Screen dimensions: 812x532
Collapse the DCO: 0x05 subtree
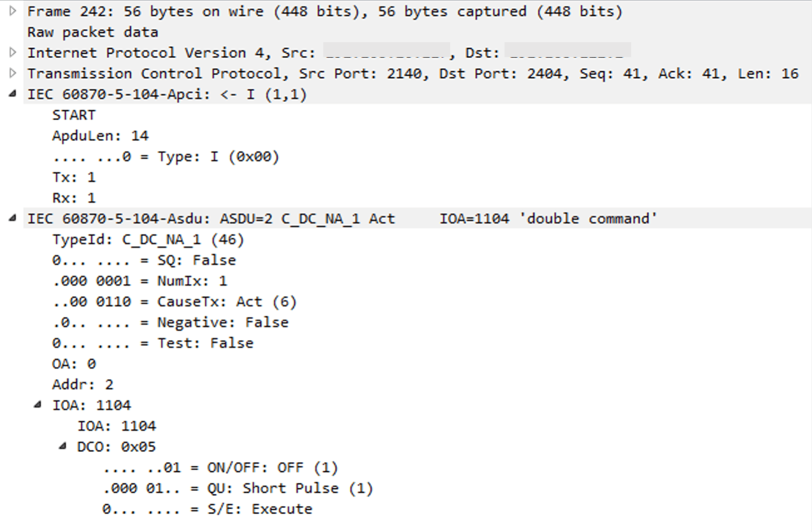(61, 446)
